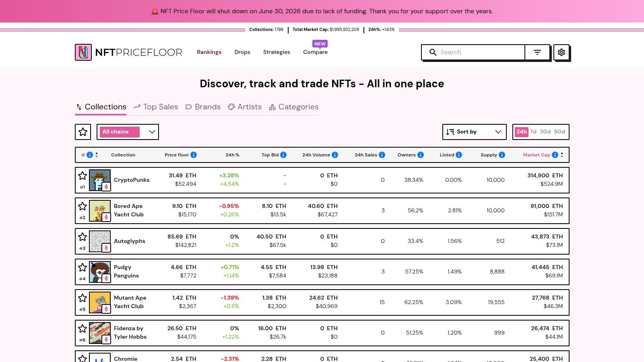Select the 30d time range

click(545, 132)
